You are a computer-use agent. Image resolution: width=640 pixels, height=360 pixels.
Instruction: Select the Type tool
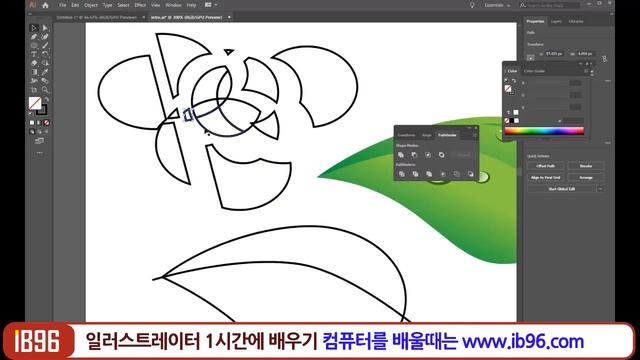click(x=34, y=54)
